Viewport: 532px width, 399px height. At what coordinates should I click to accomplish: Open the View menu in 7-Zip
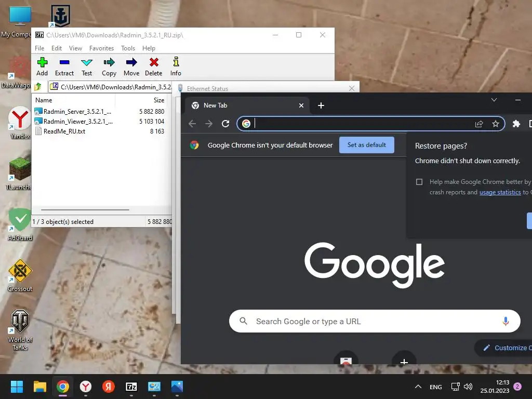tap(75, 48)
